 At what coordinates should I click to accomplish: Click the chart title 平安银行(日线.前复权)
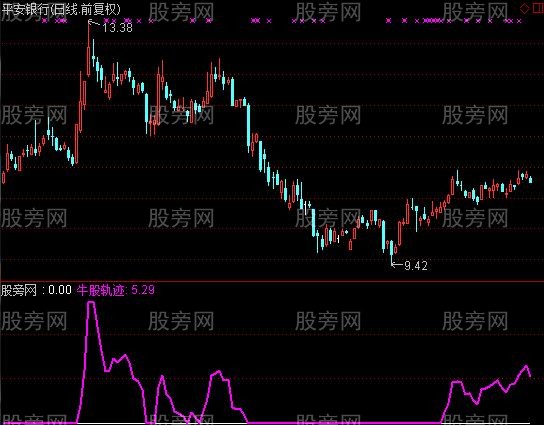61,9
